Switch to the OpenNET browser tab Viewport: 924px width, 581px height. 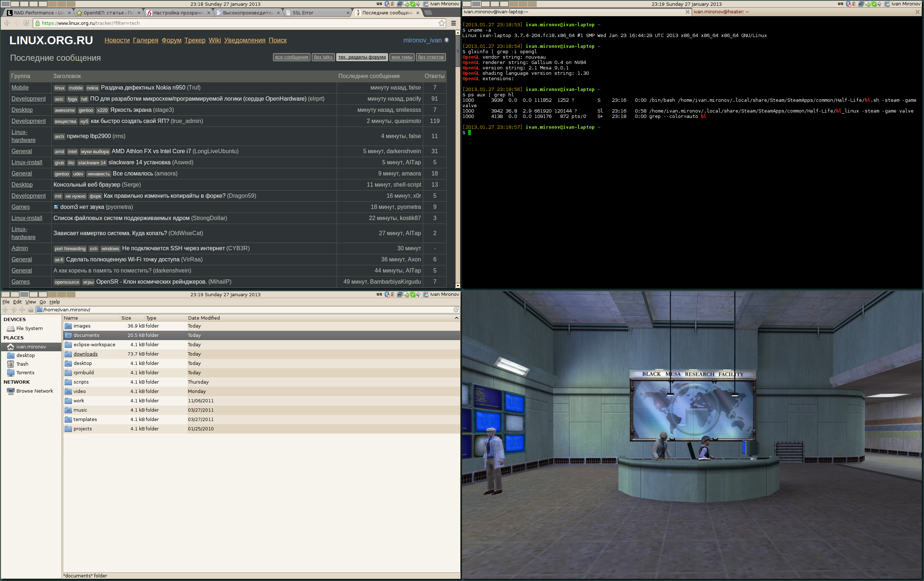tap(108, 13)
